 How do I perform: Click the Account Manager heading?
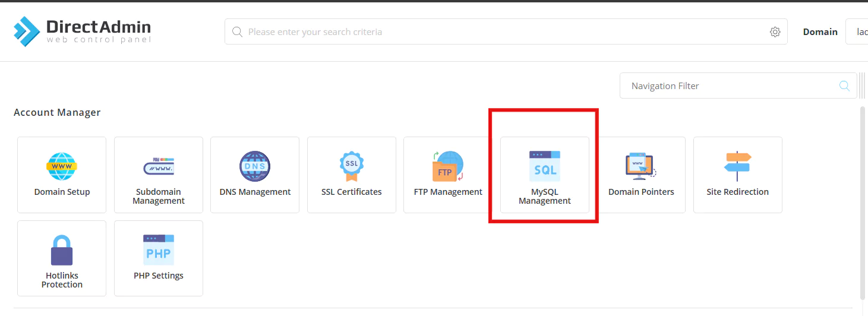click(57, 112)
